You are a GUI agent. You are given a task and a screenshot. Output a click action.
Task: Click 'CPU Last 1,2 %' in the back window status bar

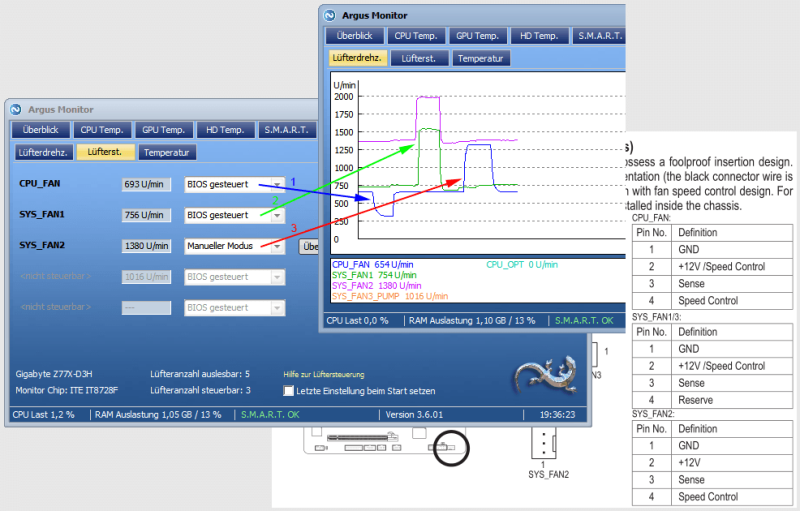[43, 415]
